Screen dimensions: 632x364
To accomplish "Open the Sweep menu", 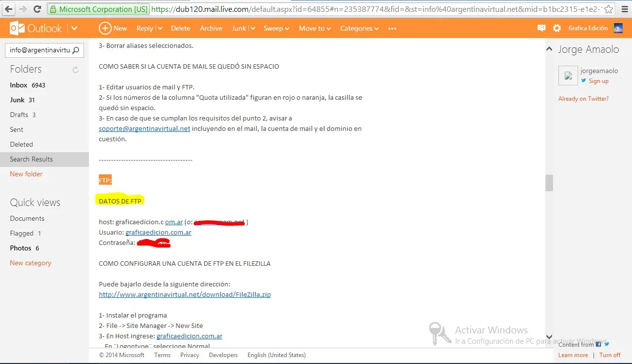I will pyautogui.click(x=276, y=28).
